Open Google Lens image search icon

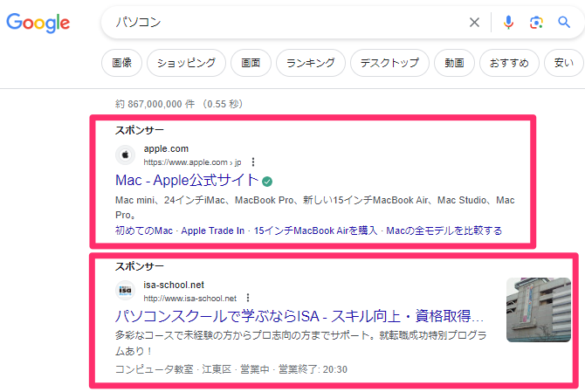536,23
